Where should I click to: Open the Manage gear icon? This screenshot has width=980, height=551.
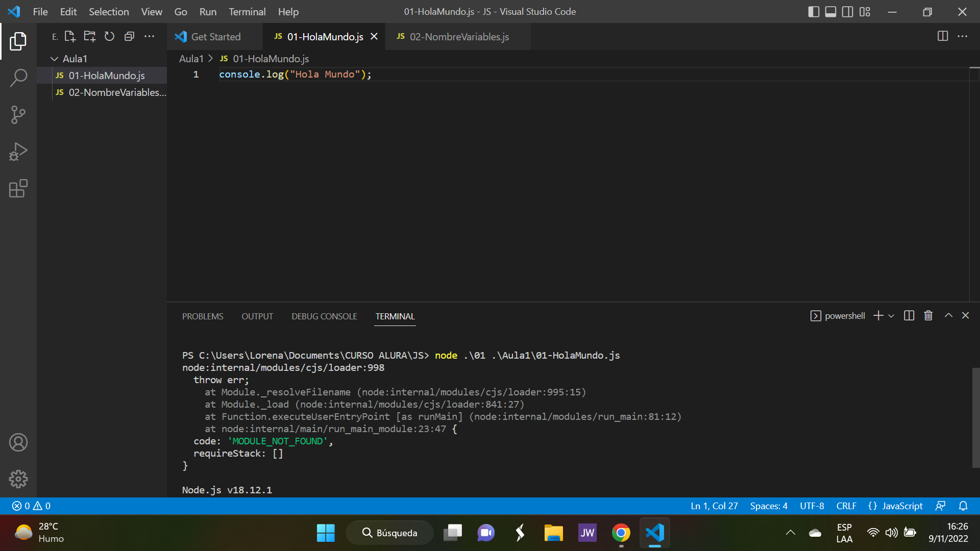tap(18, 479)
